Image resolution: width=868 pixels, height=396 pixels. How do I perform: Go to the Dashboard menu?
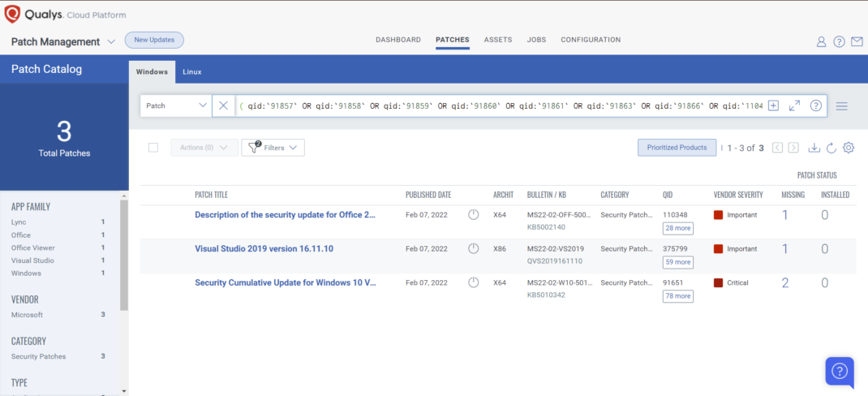coord(398,40)
